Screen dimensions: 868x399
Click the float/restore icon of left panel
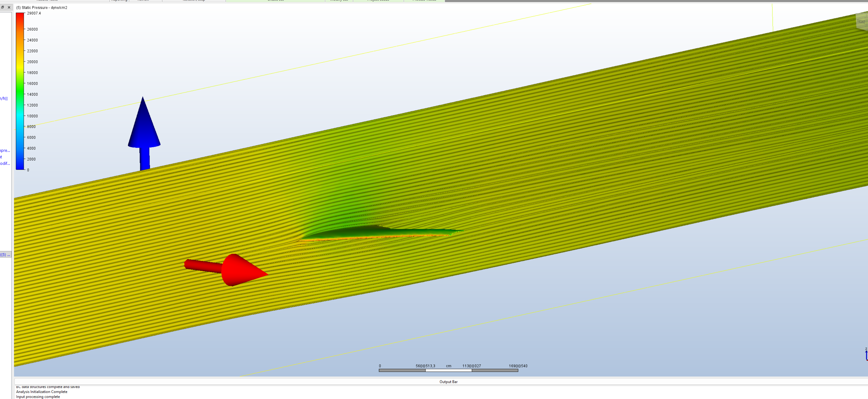coord(3,7)
